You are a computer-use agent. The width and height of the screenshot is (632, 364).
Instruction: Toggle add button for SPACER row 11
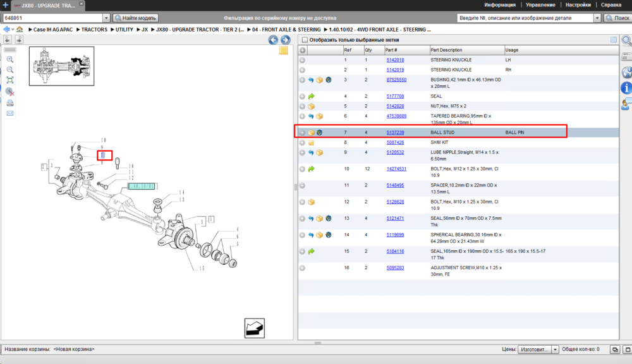302,185
